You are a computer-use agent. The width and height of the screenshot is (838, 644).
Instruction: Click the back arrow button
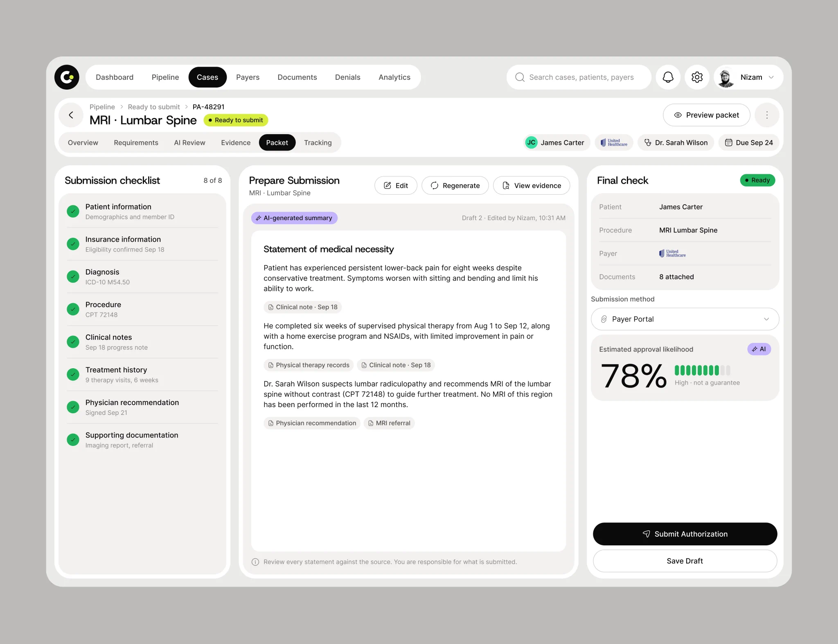(71, 115)
